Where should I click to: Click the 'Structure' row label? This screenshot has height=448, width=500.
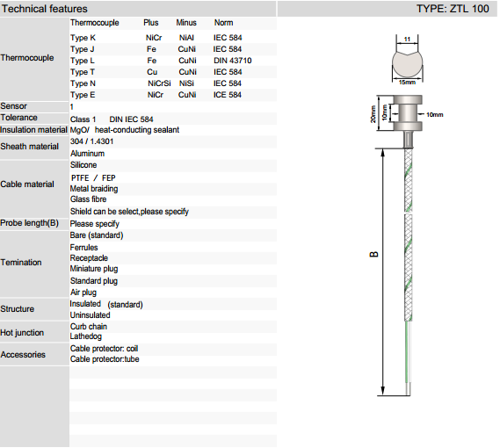pos(18,309)
